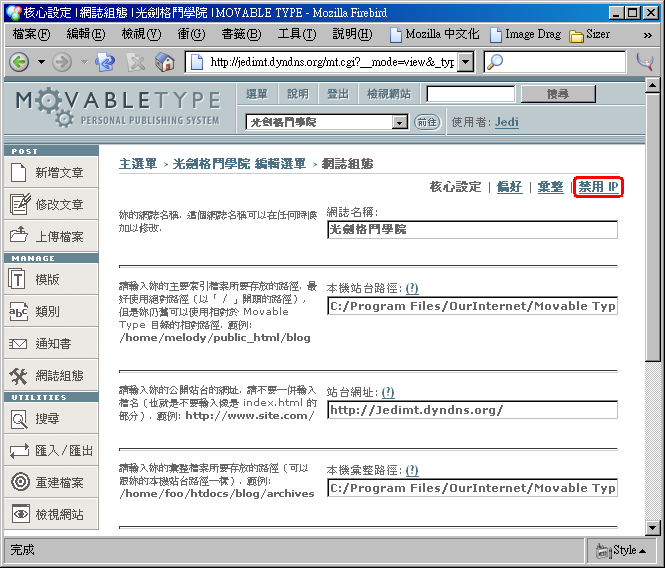
Task: Click the scrollbar up arrow
Action: pyautogui.click(x=652, y=85)
